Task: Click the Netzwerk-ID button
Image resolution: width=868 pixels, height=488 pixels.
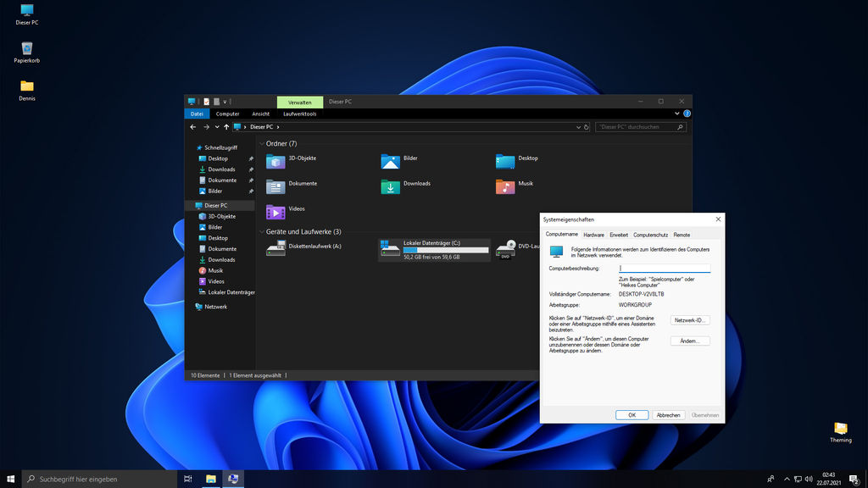Action: [691, 320]
